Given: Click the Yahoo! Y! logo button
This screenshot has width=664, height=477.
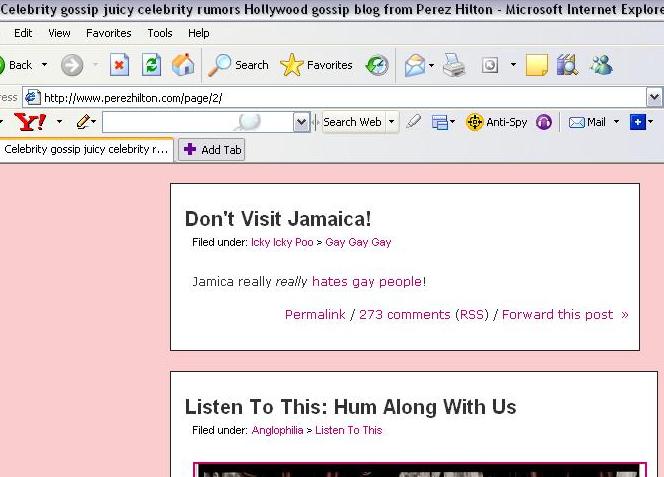Looking at the screenshot, I should (30, 122).
